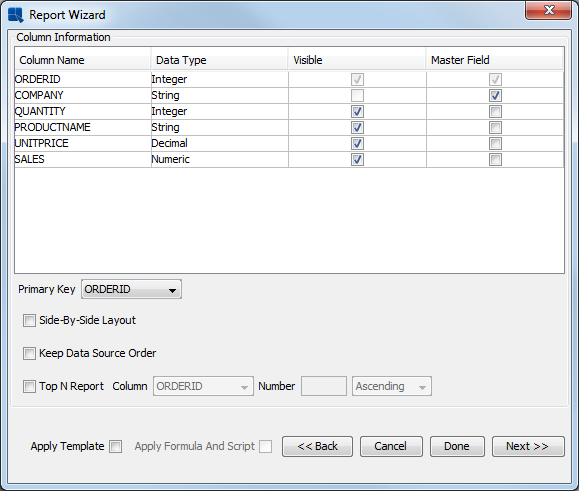Click the Number input field
This screenshot has width=579, height=491.
click(x=324, y=386)
